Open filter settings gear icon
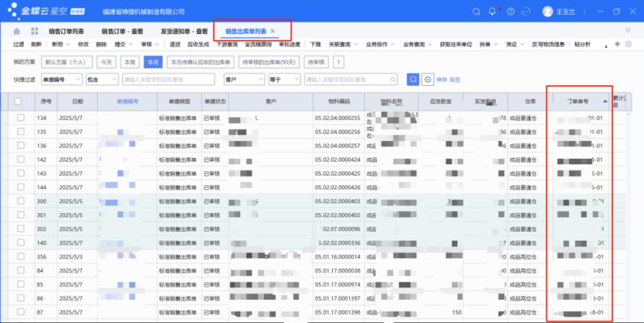Image resolution: width=644 pixels, height=323 pixels. click(428, 79)
